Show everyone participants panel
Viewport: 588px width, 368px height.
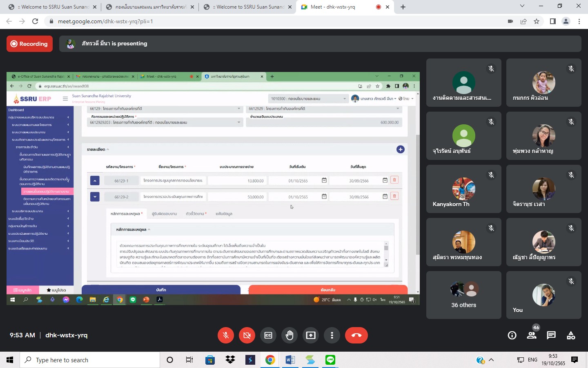[x=531, y=335]
